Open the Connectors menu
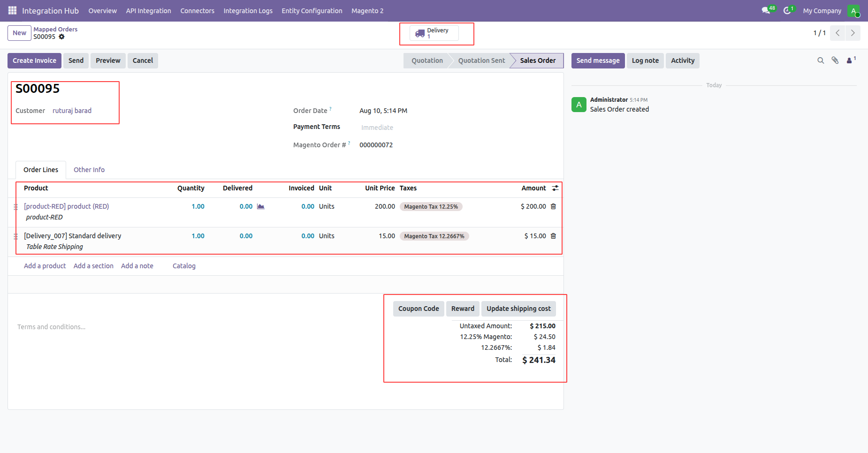The width and height of the screenshot is (868, 453). click(197, 11)
